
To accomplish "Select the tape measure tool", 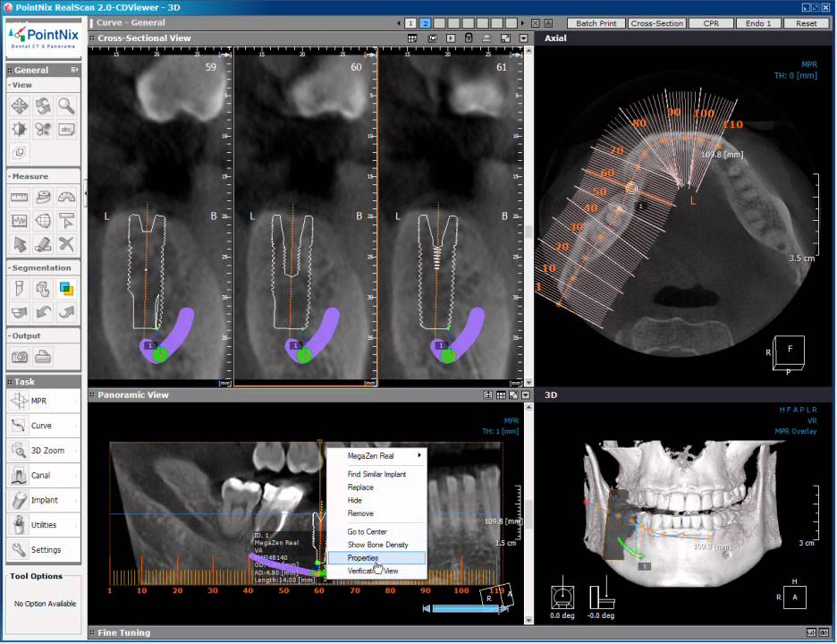I will tap(43, 197).
